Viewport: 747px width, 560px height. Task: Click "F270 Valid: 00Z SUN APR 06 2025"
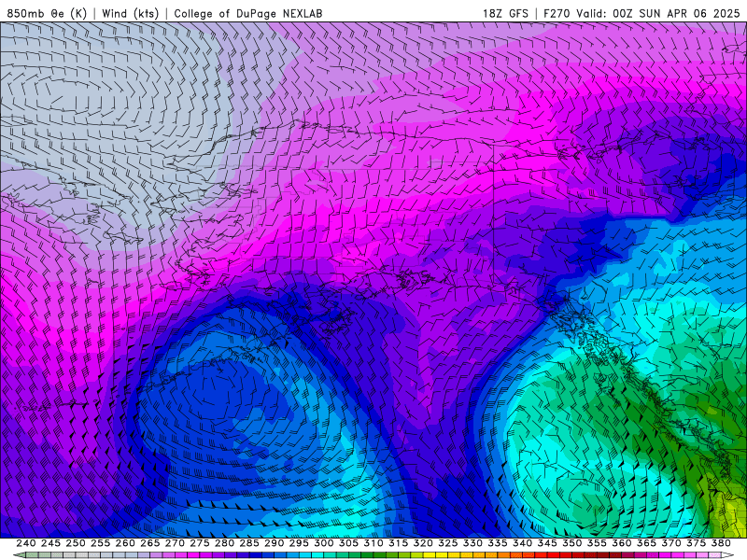coord(641,13)
